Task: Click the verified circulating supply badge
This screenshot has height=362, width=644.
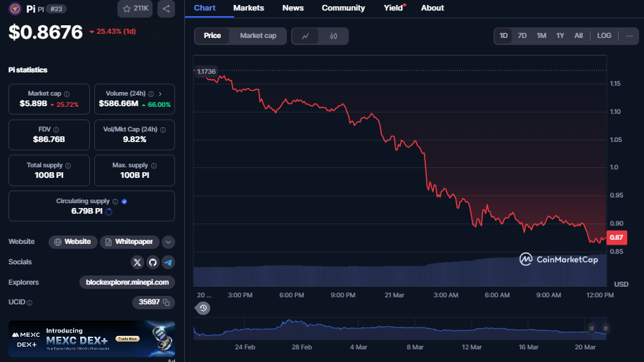Action: pos(124,202)
